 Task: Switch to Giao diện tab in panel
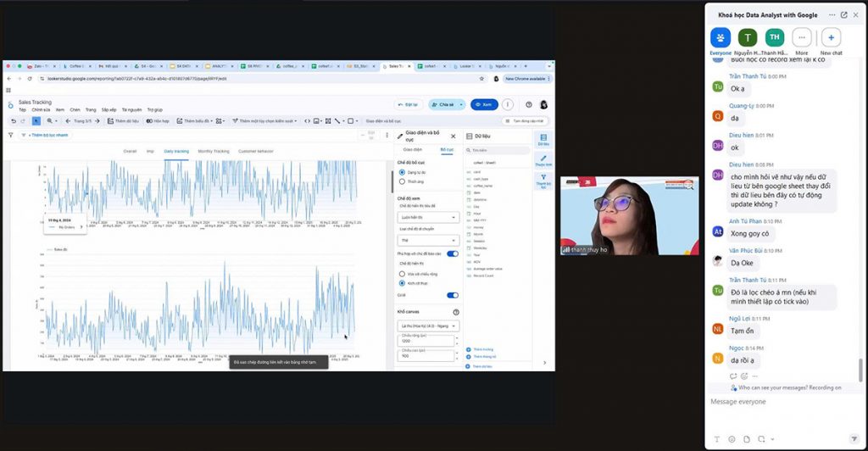point(413,150)
